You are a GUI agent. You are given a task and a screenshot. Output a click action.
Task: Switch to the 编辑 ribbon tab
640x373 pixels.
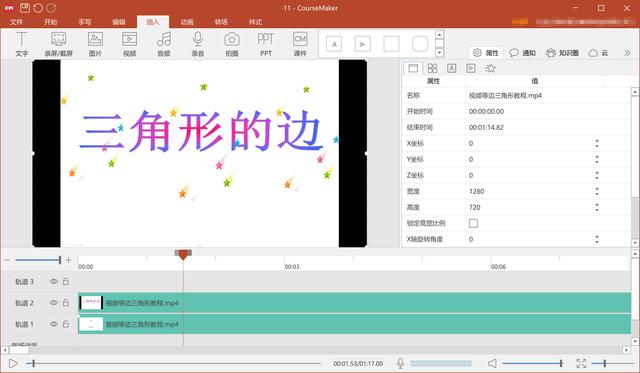pos(119,22)
